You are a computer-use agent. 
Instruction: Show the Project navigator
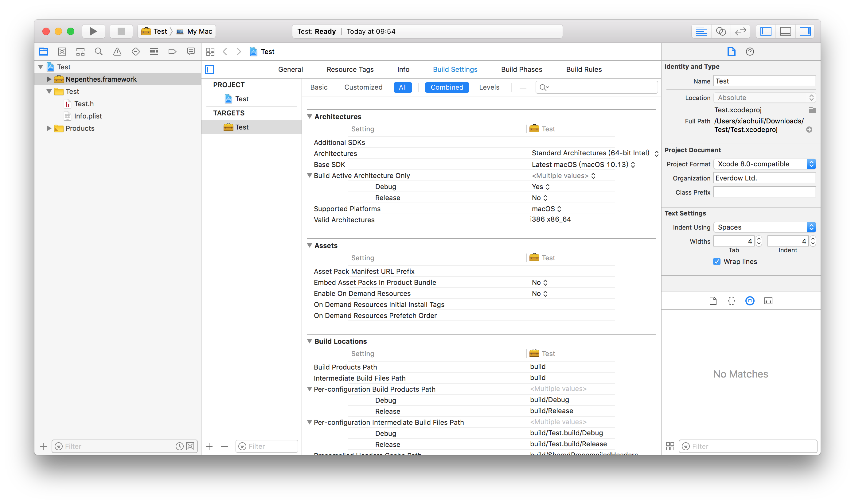click(44, 52)
